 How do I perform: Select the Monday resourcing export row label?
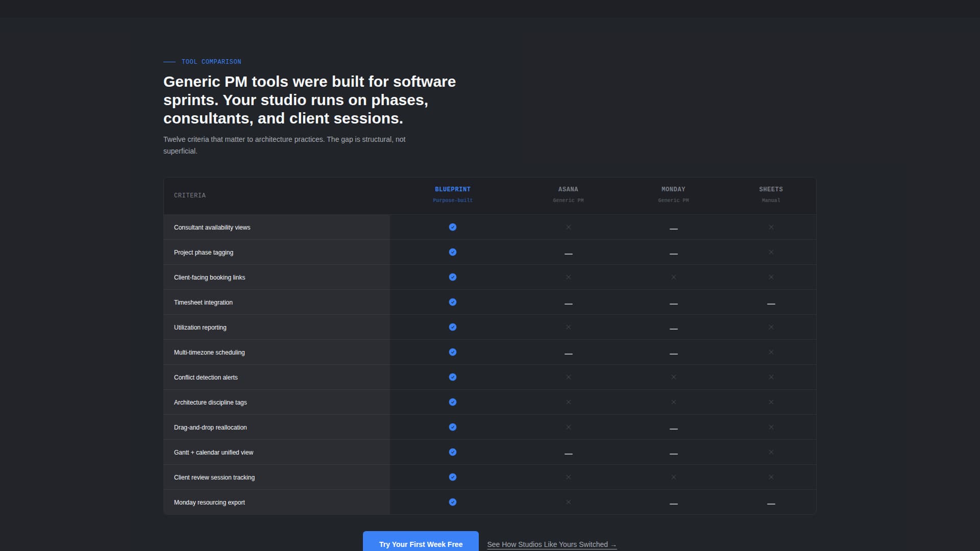pyautogui.click(x=209, y=503)
